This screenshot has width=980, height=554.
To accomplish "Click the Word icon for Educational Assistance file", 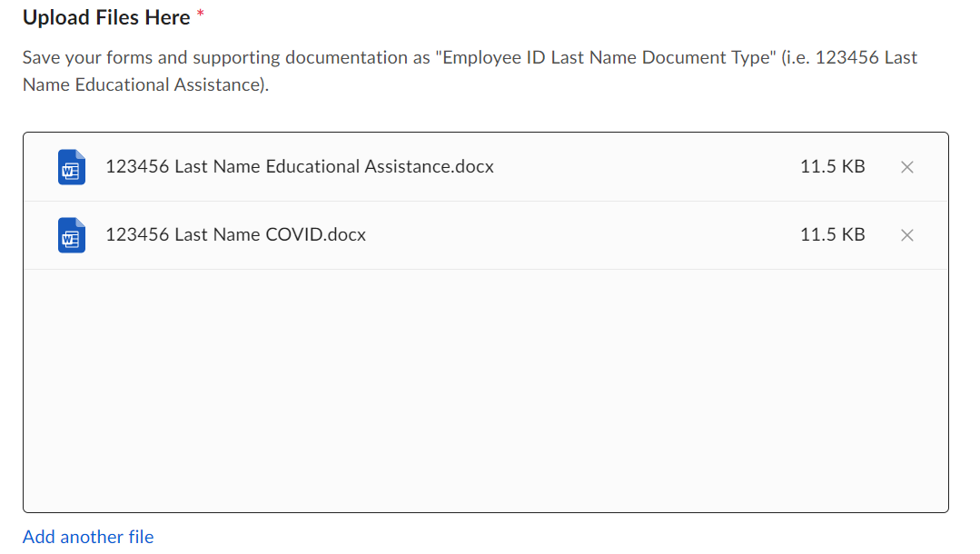I will point(72,167).
